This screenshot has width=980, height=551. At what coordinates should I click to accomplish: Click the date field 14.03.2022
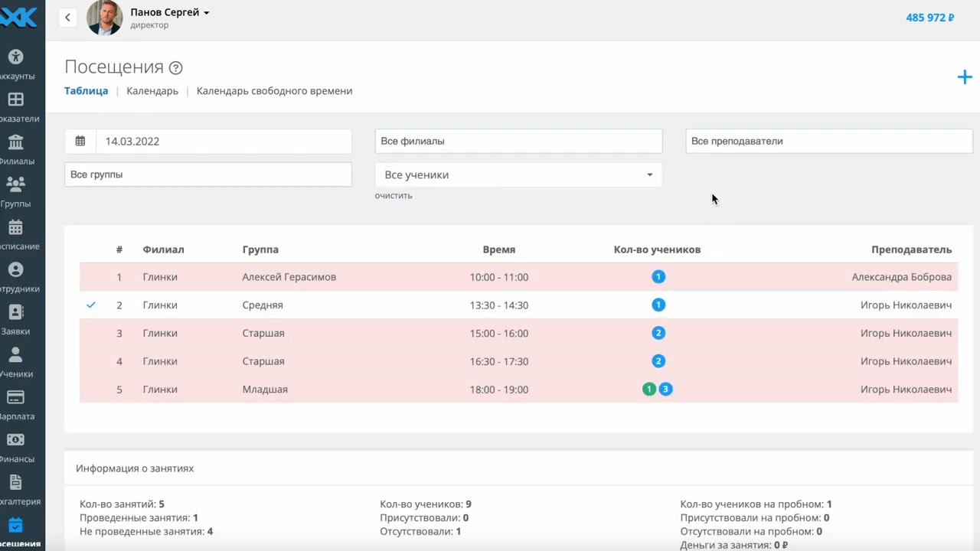coord(224,141)
